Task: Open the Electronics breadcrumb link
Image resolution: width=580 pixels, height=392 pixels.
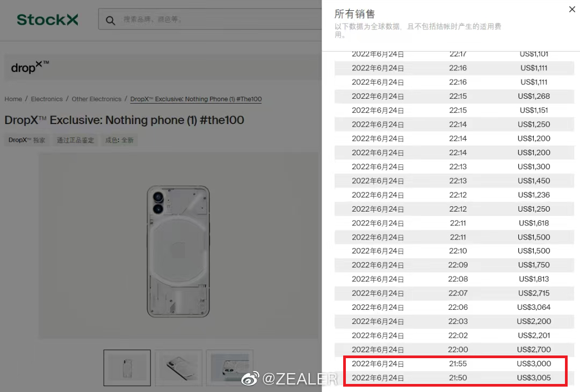Action: tap(47, 99)
